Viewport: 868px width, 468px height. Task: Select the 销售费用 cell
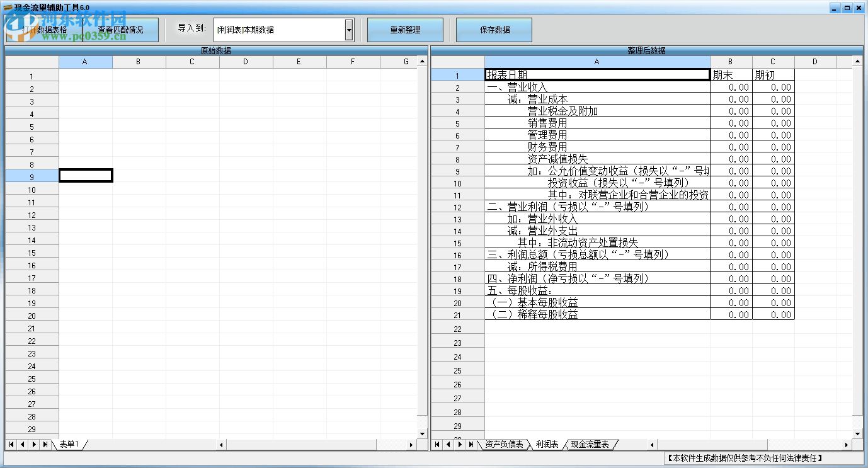point(597,123)
